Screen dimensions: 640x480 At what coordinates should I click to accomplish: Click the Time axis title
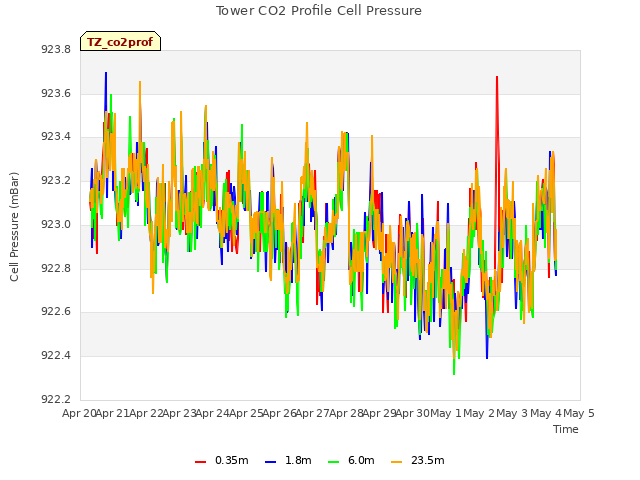[x=566, y=429]
